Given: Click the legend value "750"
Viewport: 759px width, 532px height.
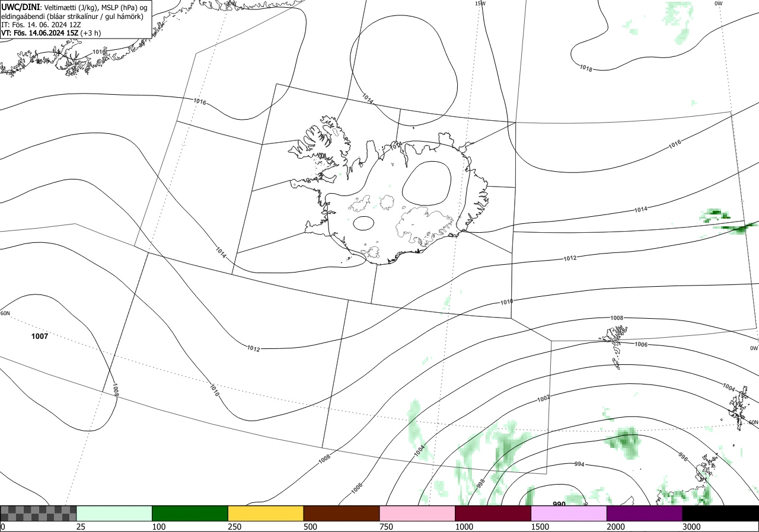Looking at the screenshot, I should click(386, 527).
